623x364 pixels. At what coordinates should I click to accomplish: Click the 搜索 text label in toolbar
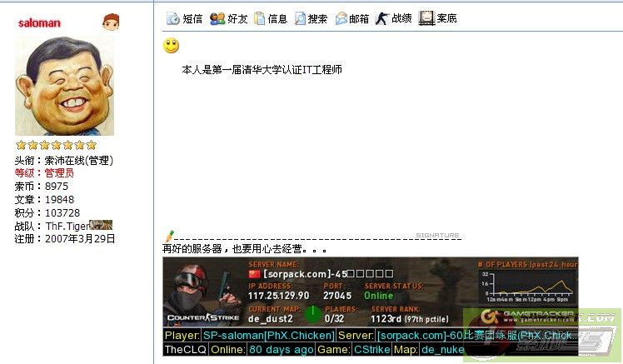point(317,18)
